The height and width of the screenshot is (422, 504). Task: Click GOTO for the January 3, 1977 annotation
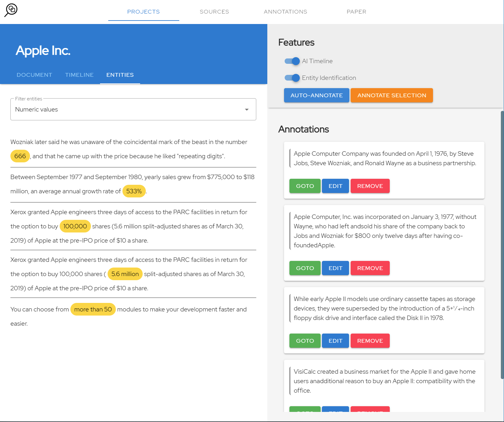tap(305, 268)
